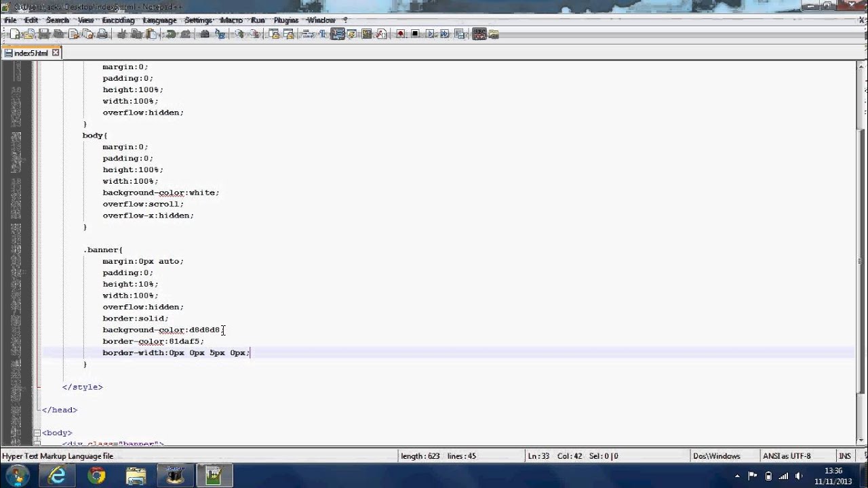The height and width of the screenshot is (488, 868).
Task: Open the Windows Start button
Action: click(16, 475)
